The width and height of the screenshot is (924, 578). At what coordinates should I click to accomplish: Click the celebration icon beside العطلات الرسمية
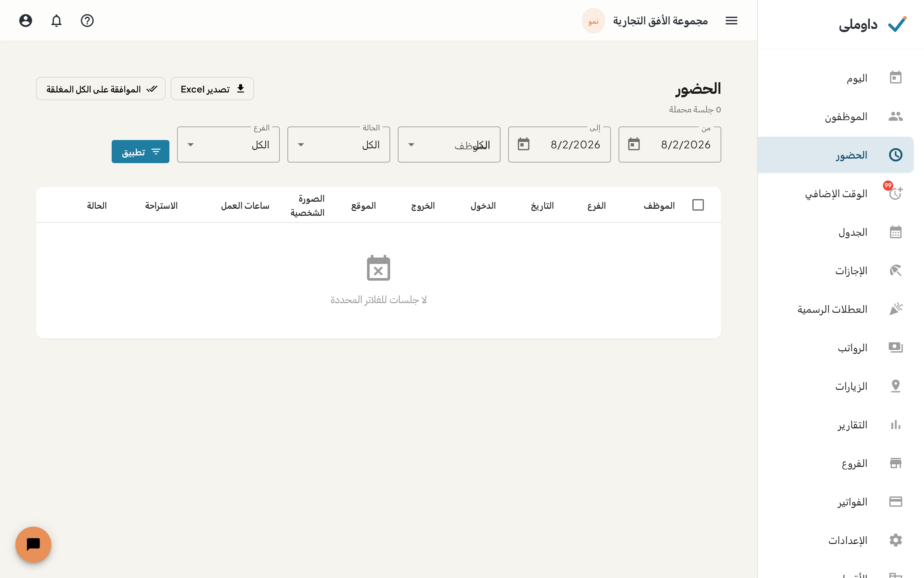(x=895, y=309)
